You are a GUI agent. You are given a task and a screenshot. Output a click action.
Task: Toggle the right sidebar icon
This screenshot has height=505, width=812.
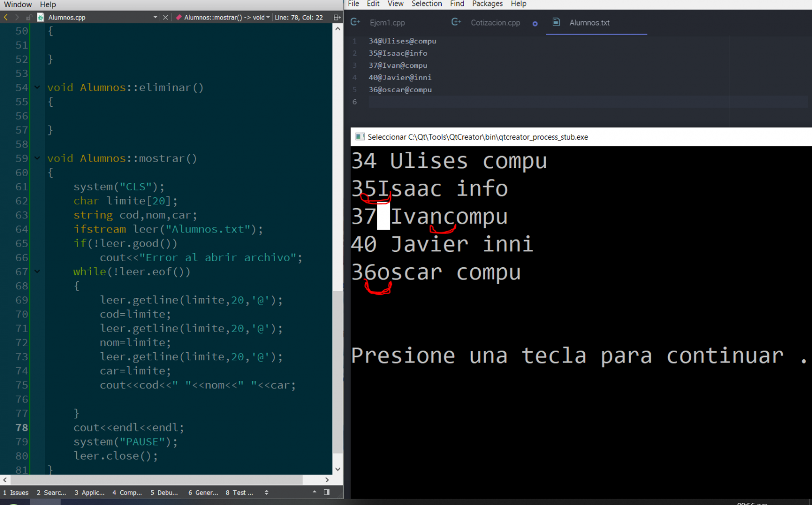[x=326, y=492]
